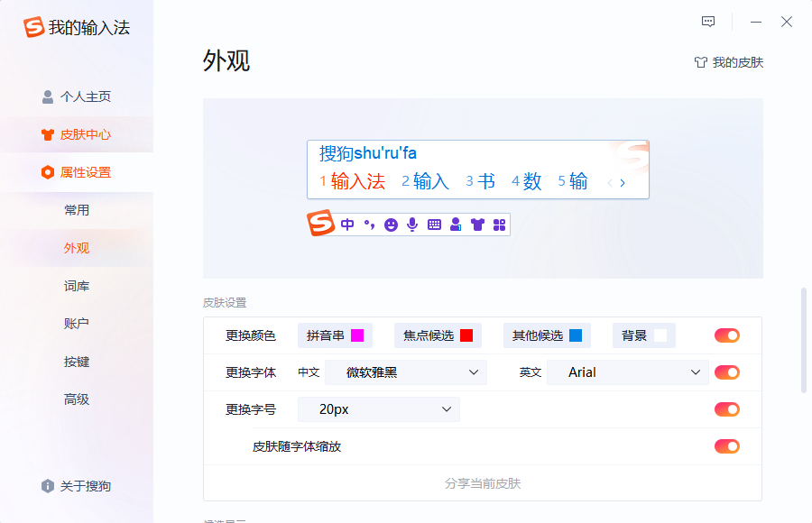The image size is (812, 523).
Task: Click the candidate 3 书 in the preview
Action: 481,181
